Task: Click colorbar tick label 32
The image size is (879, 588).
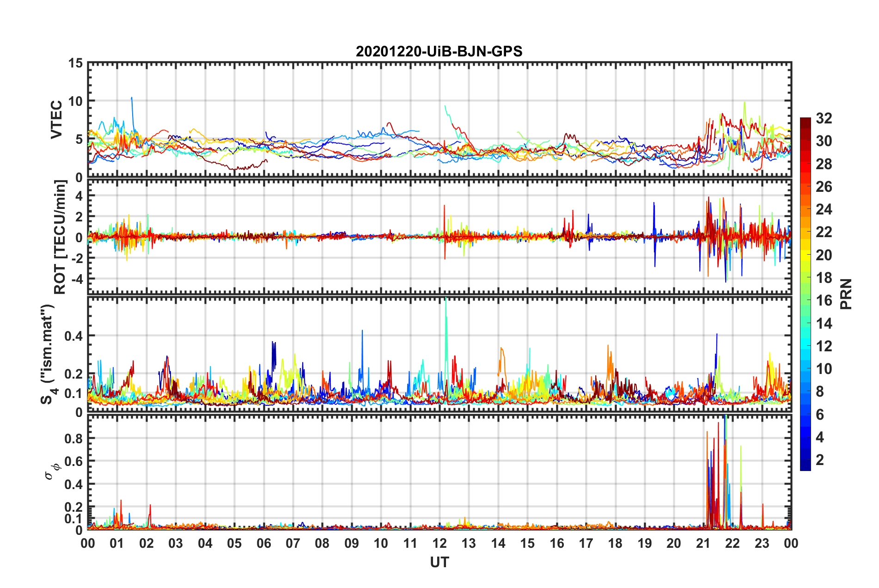Action: tap(824, 118)
